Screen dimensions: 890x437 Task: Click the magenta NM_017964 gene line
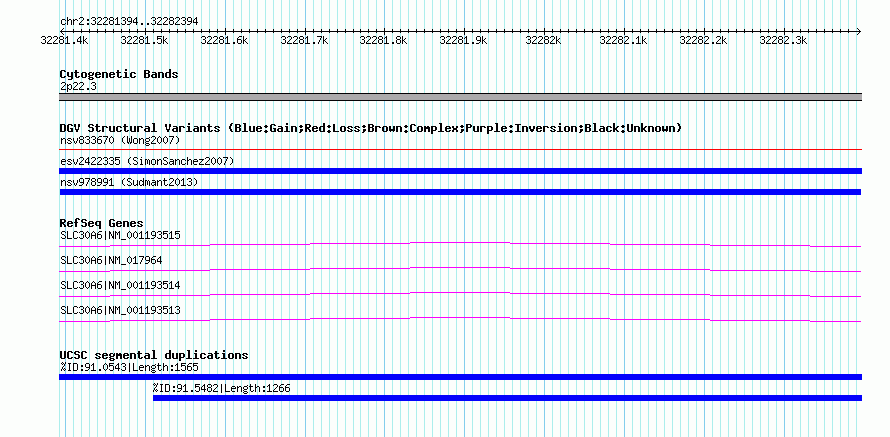pyautogui.click(x=460, y=270)
